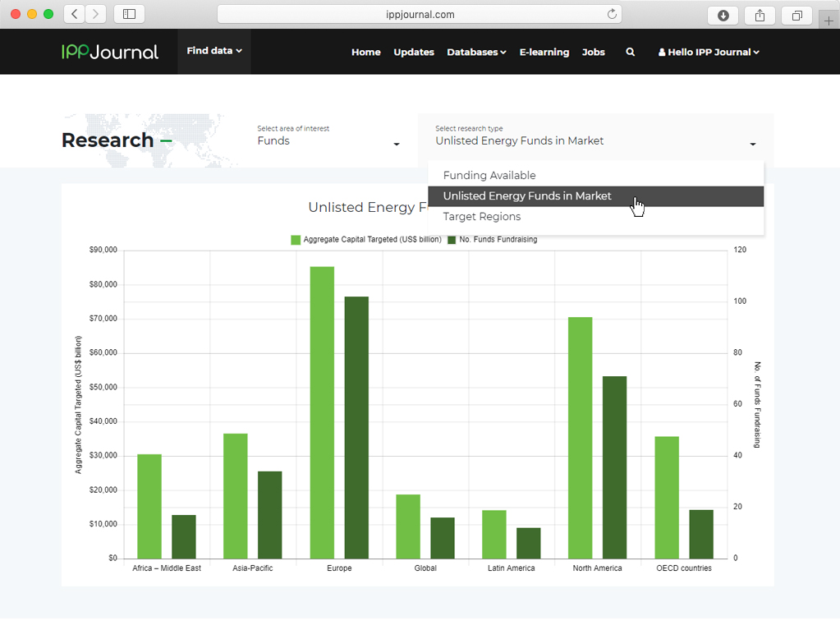This screenshot has width=840, height=630.
Task: Select Funding Available from the list
Action: point(489,176)
